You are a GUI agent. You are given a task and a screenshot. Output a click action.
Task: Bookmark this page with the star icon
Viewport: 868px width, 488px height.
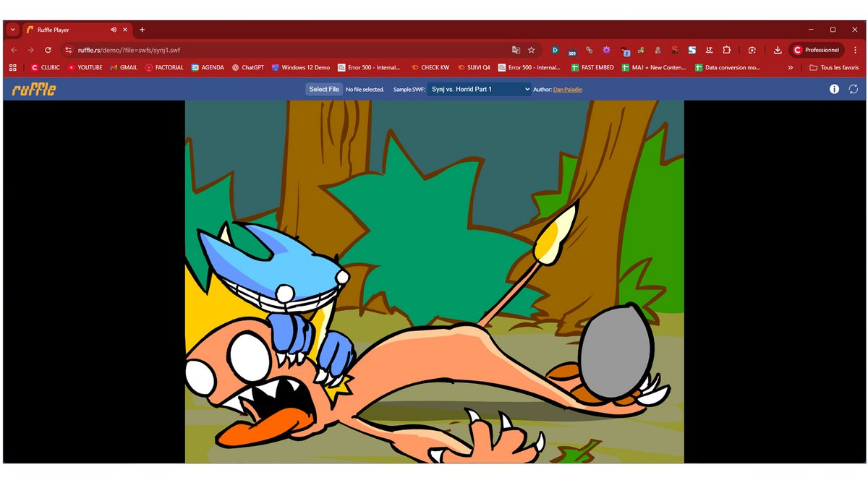coord(532,50)
